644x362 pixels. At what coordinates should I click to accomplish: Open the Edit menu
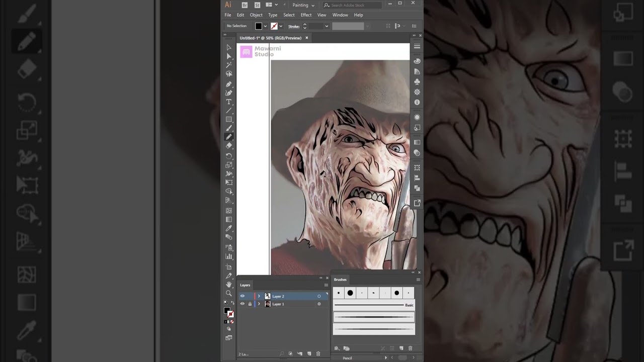click(x=240, y=15)
